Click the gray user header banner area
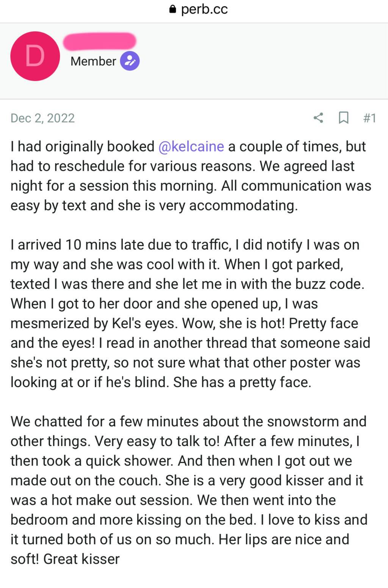 pyautogui.click(x=194, y=61)
